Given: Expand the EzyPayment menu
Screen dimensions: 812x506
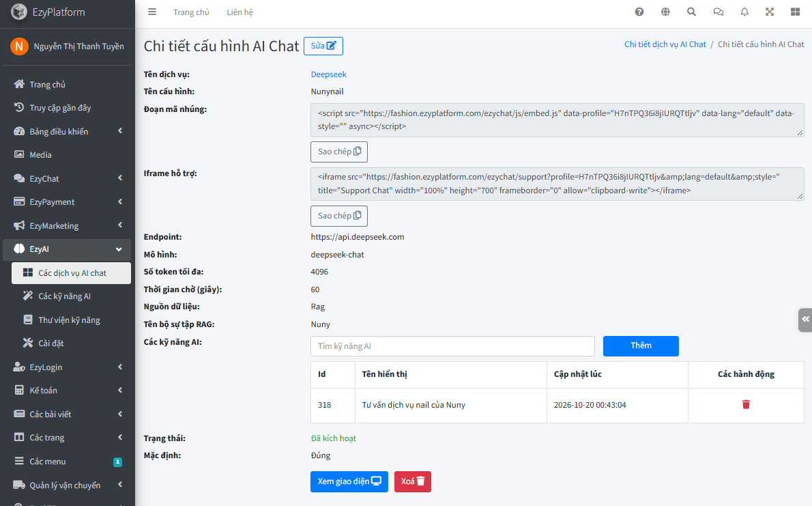Looking at the screenshot, I should (66, 201).
